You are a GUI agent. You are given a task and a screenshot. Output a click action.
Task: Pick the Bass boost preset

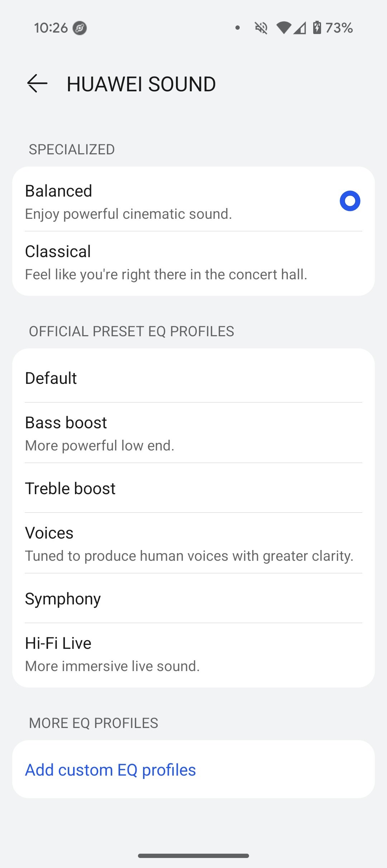click(193, 433)
